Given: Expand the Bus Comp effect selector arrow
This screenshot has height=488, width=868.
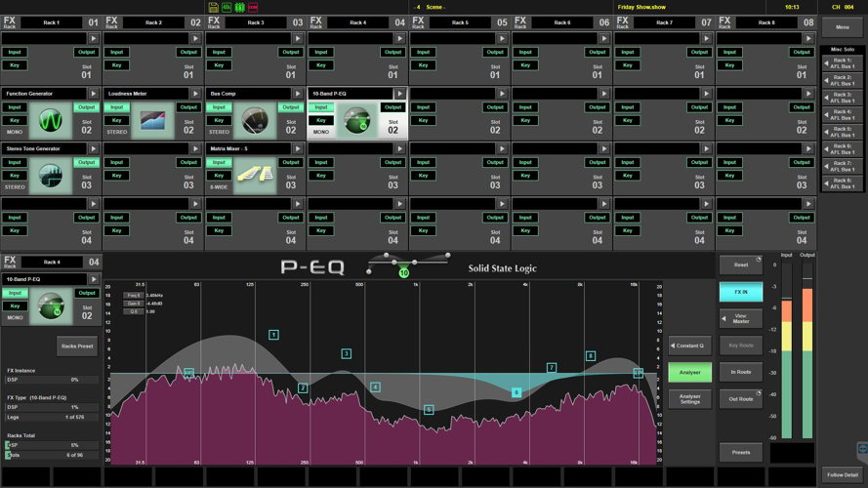Looking at the screenshot, I should (x=297, y=94).
